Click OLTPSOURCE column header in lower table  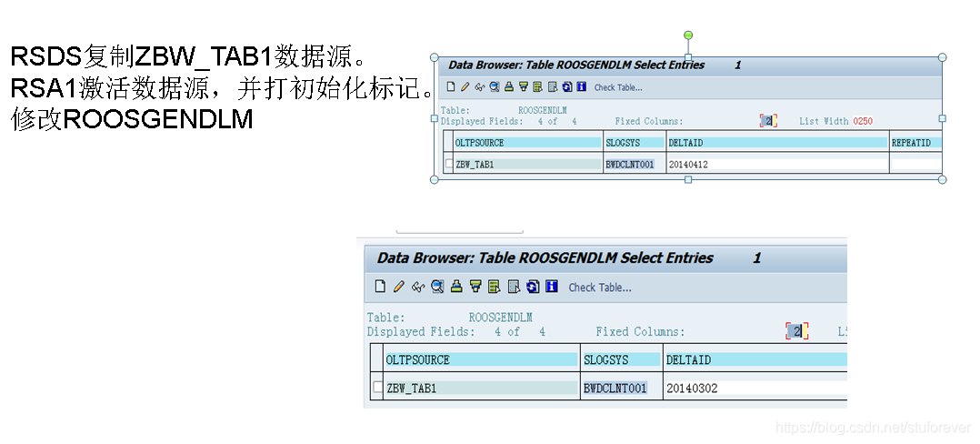481,359
